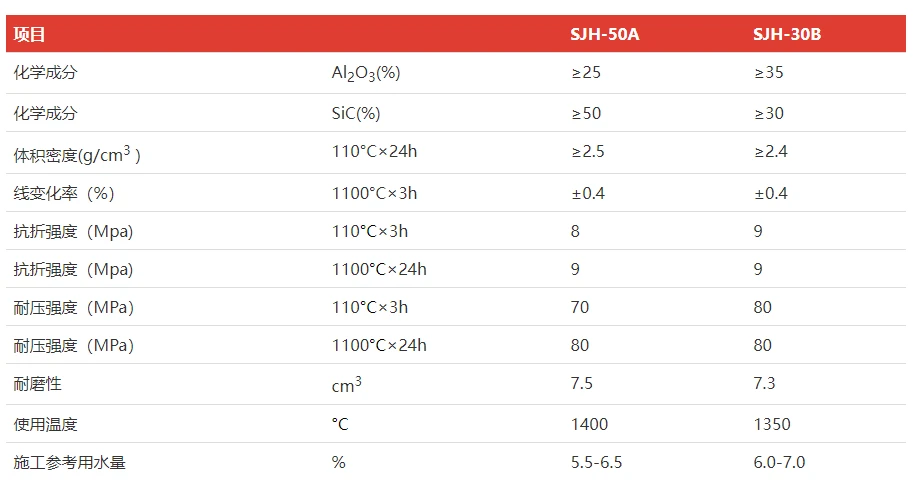Select the 1350 temperature value

pos(772,424)
